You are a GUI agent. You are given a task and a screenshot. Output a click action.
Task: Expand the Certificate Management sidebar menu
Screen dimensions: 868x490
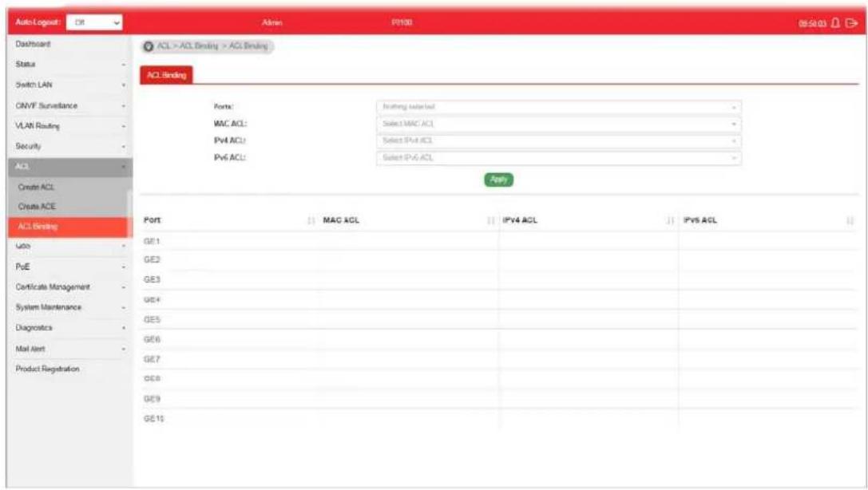[x=69, y=287]
